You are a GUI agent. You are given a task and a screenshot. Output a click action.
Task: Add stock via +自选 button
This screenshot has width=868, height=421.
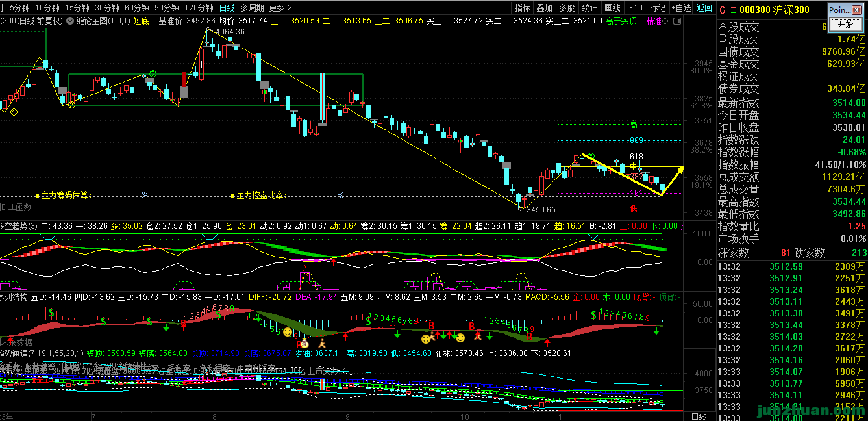point(681,8)
